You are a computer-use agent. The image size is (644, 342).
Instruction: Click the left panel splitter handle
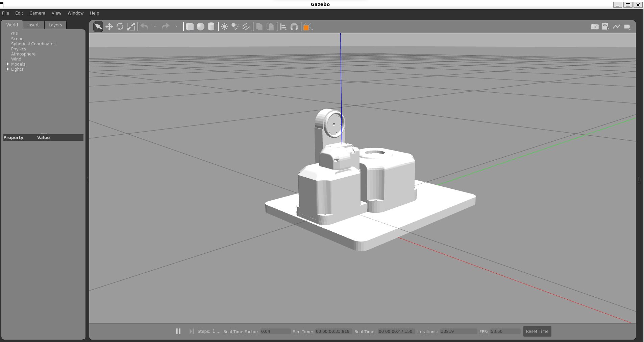[x=88, y=181]
